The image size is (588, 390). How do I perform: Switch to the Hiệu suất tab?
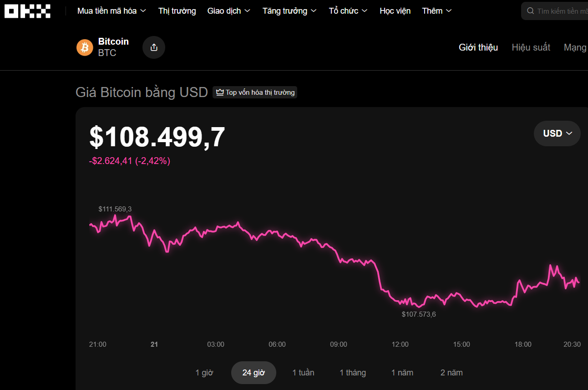tap(531, 47)
